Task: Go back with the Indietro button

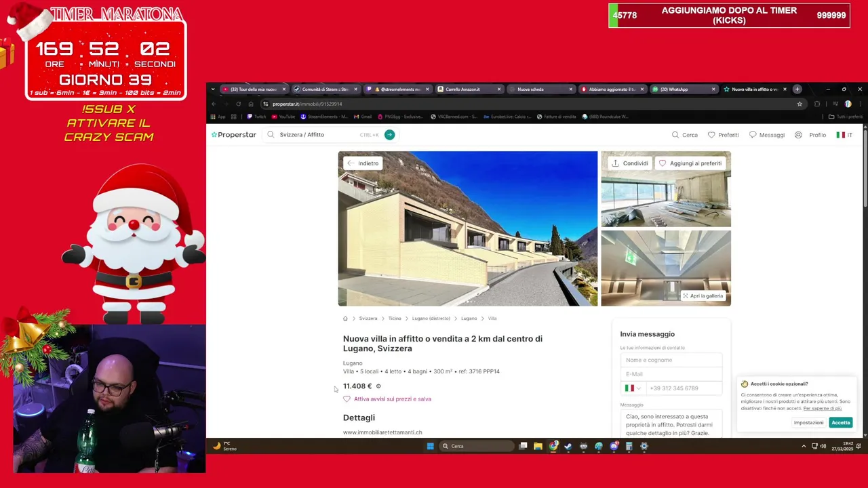Action: 363,163
